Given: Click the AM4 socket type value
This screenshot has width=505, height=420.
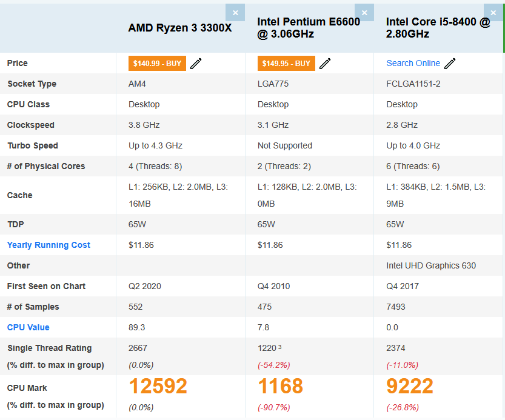Looking at the screenshot, I should coord(137,84).
